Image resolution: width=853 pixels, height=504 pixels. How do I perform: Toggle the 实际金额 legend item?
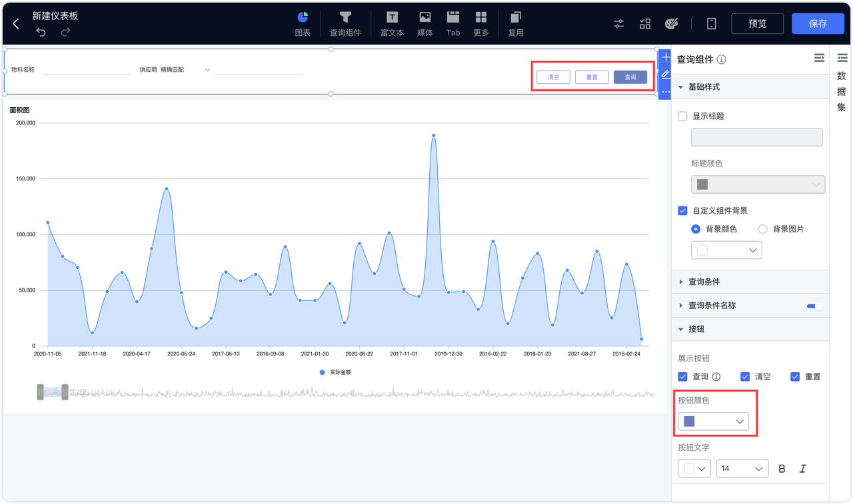[335, 372]
